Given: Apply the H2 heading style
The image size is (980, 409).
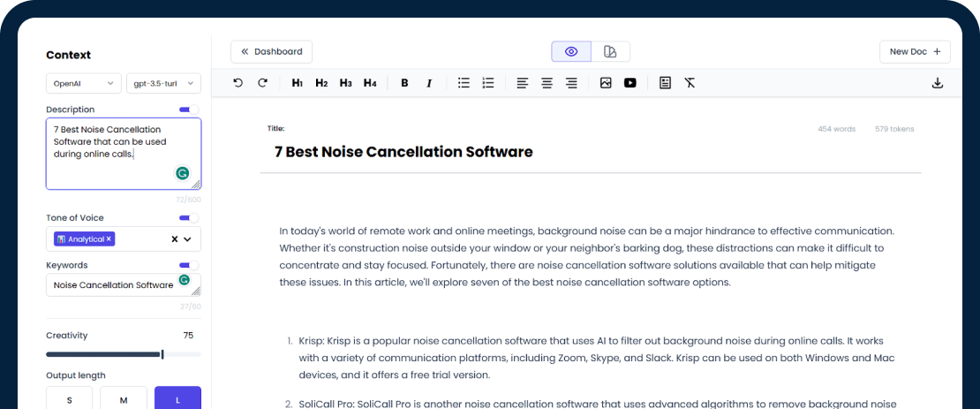Looking at the screenshot, I should pyautogui.click(x=321, y=83).
